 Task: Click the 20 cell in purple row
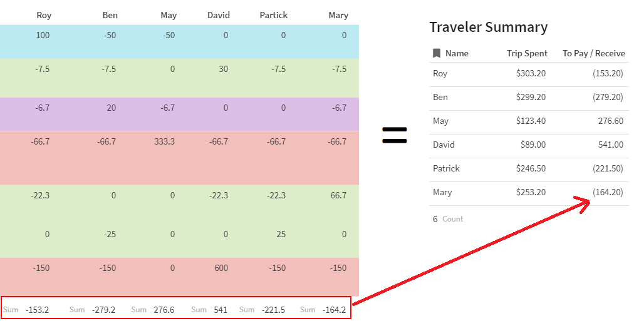coord(112,108)
